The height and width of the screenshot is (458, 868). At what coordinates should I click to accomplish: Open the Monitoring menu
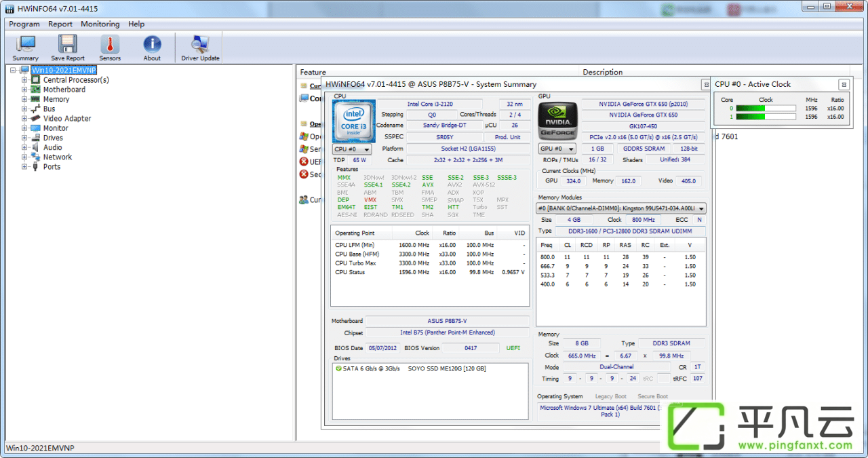pos(100,24)
